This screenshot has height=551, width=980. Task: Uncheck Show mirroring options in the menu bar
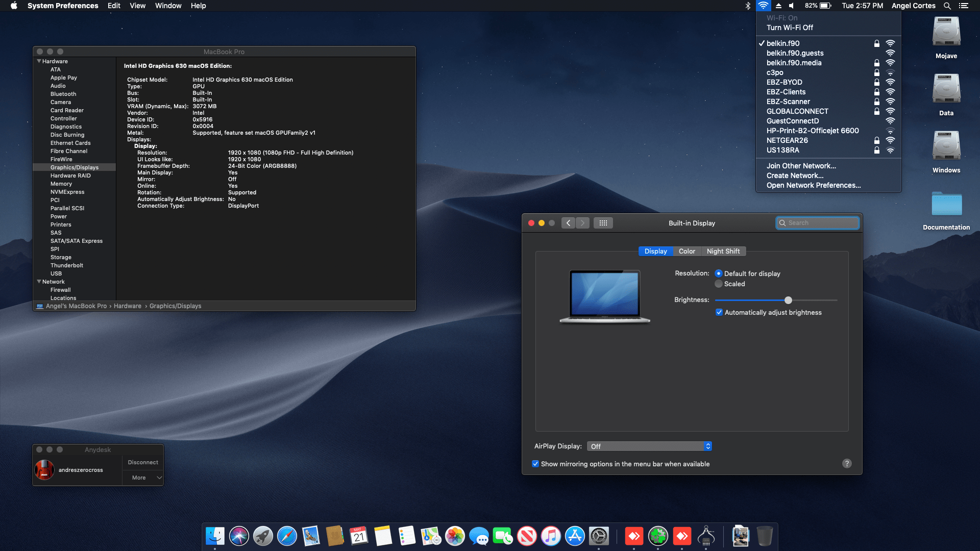click(535, 464)
